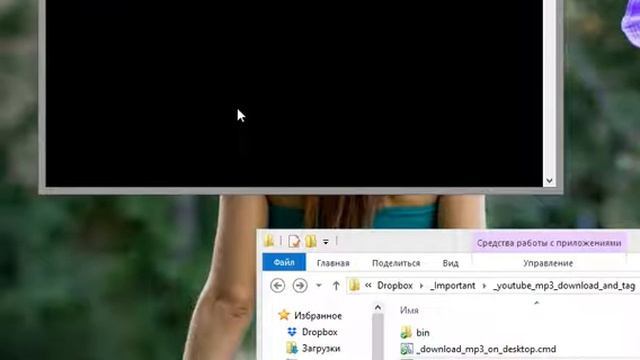The width and height of the screenshot is (640, 360).
Task: Open Загрузки in the navigation pane
Action: [x=321, y=348]
